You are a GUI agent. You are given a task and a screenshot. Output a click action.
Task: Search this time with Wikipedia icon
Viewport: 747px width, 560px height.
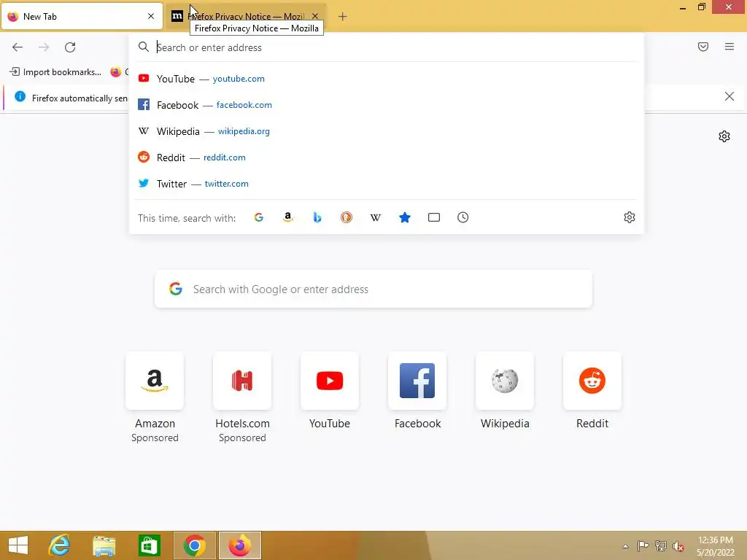376,217
